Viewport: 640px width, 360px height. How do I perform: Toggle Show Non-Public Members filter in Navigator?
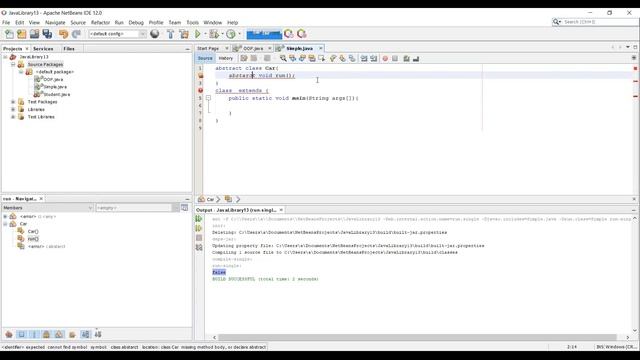(x=47, y=334)
